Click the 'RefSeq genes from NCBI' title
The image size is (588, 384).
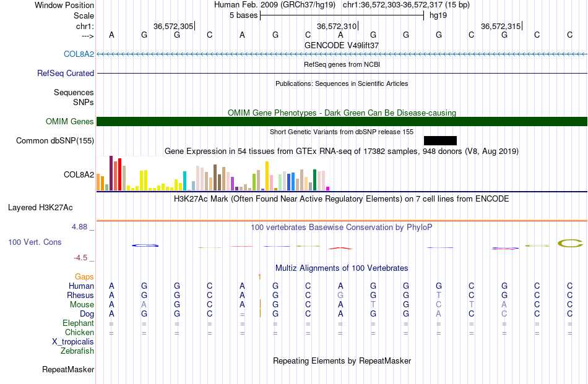click(x=342, y=64)
